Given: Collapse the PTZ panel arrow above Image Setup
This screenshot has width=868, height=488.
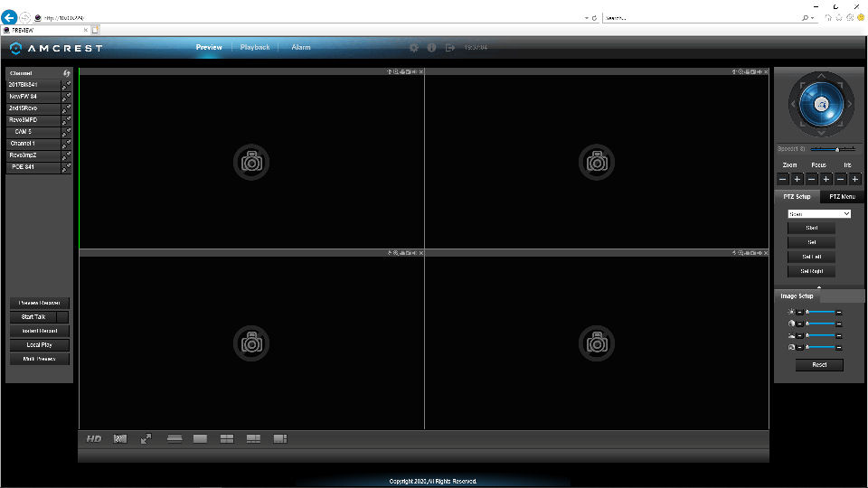Looking at the screenshot, I should [819, 287].
